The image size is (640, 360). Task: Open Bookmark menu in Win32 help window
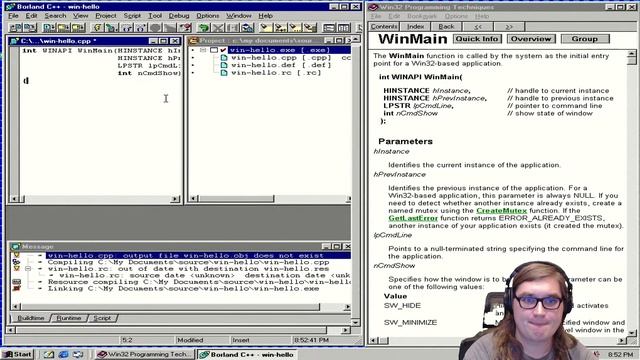422,16
